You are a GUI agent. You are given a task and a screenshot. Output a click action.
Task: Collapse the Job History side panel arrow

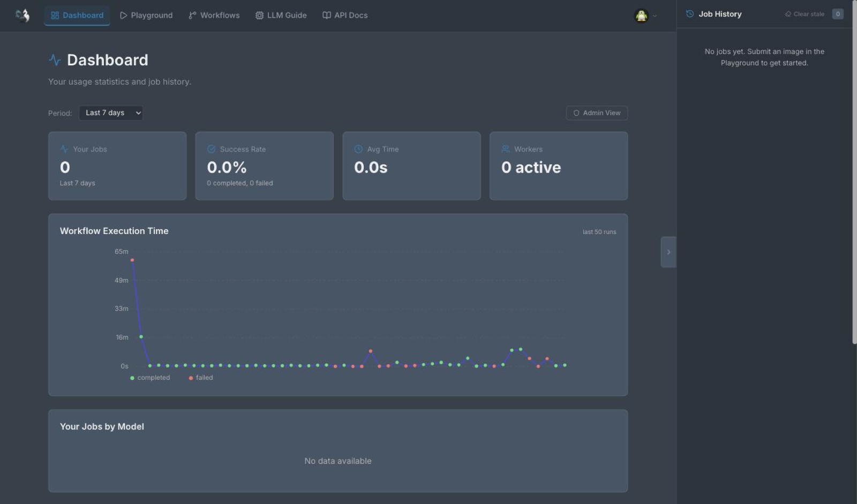[x=668, y=252]
